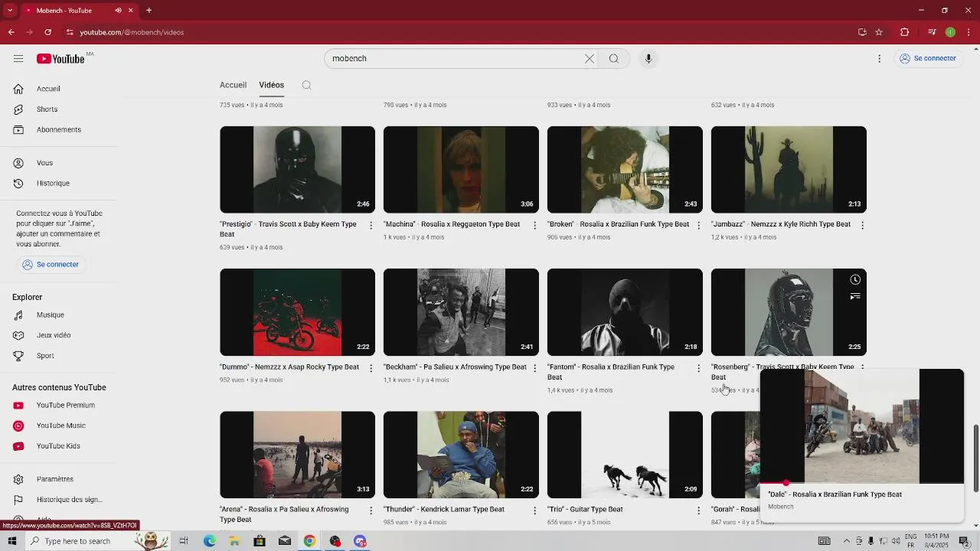Open options menu for "Trio" video

click(x=698, y=510)
